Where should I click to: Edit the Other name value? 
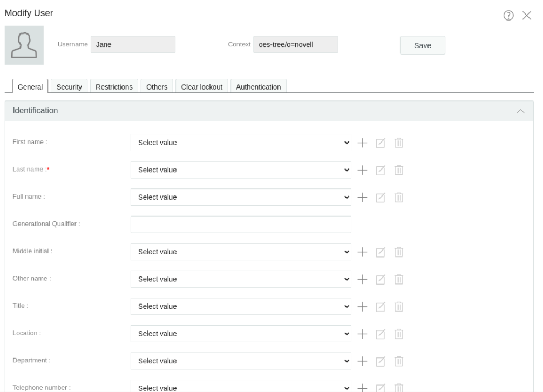(x=382, y=279)
